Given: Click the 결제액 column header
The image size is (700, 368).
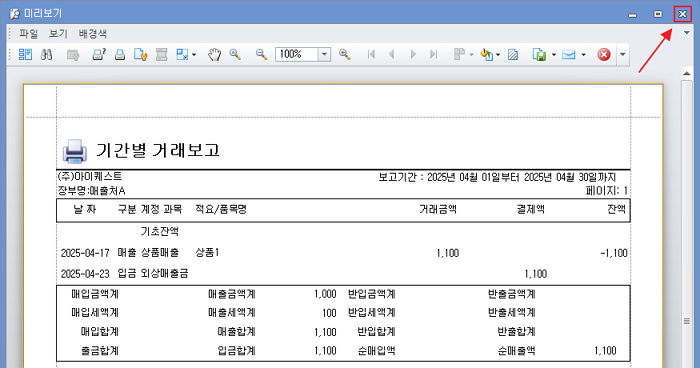Looking at the screenshot, I should [530, 209].
